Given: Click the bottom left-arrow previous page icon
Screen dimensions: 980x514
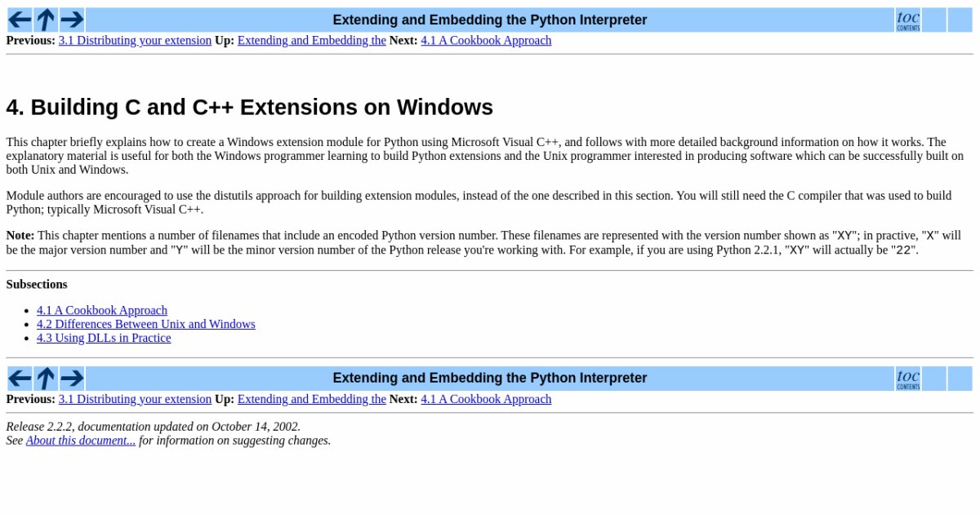Looking at the screenshot, I should (20, 379).
